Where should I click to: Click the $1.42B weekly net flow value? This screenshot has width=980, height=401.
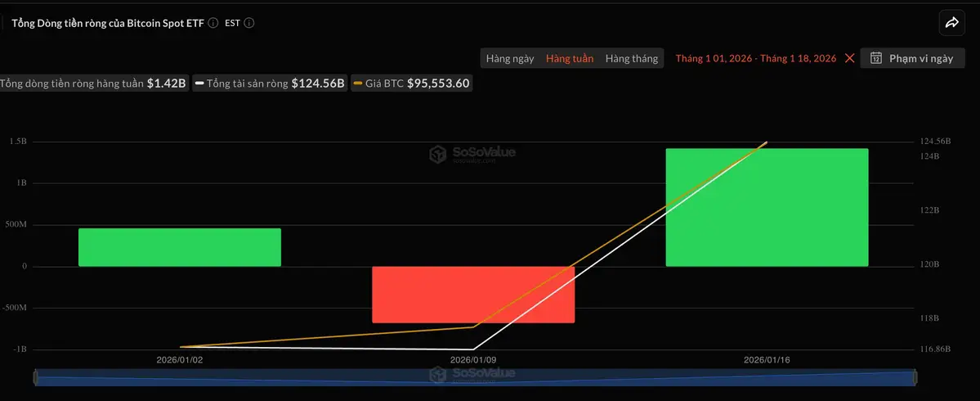166,83
